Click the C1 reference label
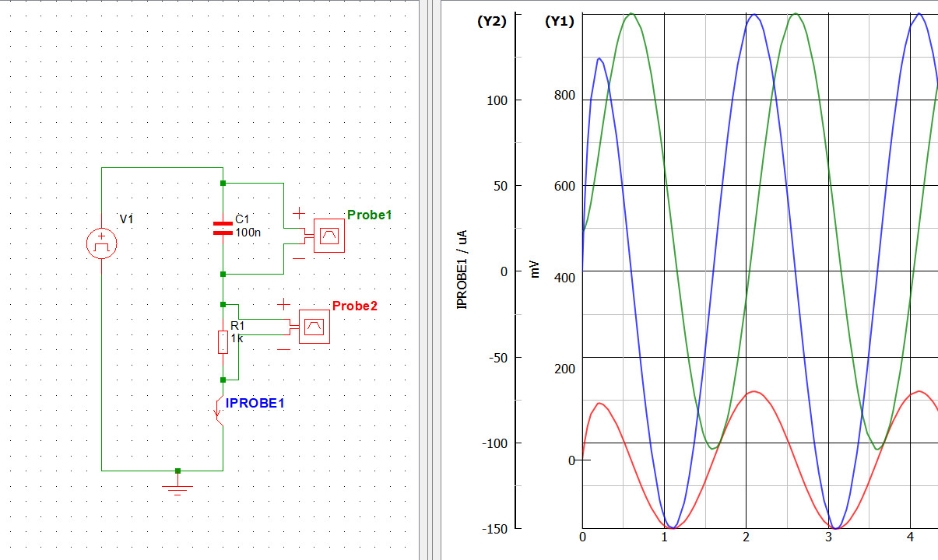The width and height of the screenshot is (938, 560). [242, 219]
